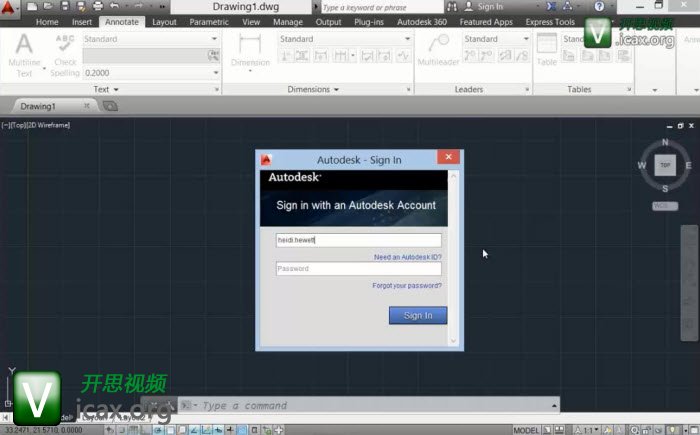Click the new drawing tab icon beside Drawing1
This screenshot has height=435, width=700.
pyautogui.click(x=109, y=105)
